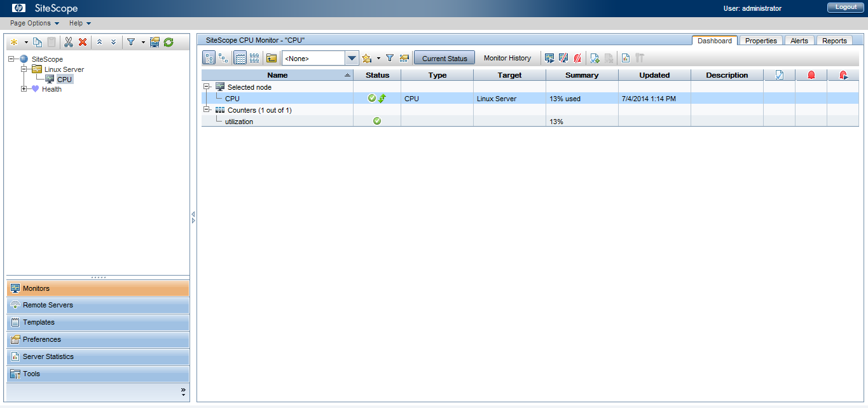This screenshot has height=408, width=868.
Task: Click the run monitor icon
Action: click(x=549, y=58)
